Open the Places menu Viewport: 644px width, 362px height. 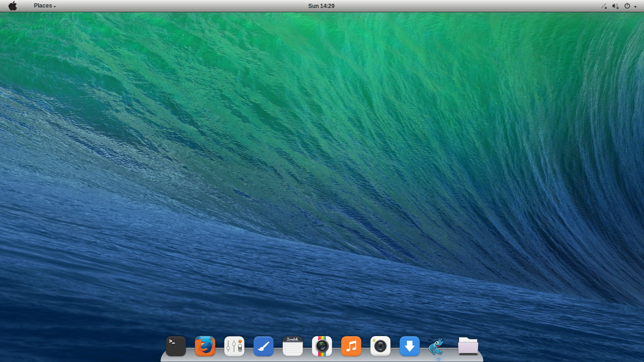click(45, 6)
